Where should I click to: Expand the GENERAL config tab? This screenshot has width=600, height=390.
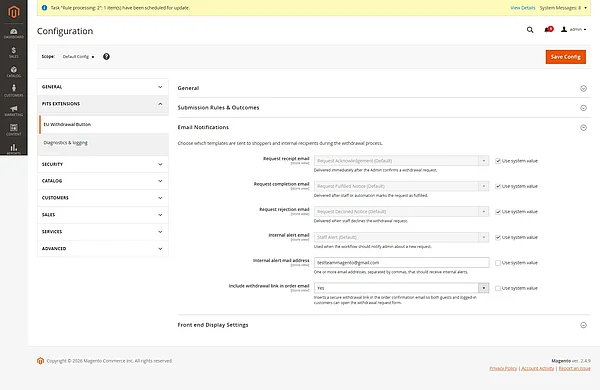click(103, 87)
